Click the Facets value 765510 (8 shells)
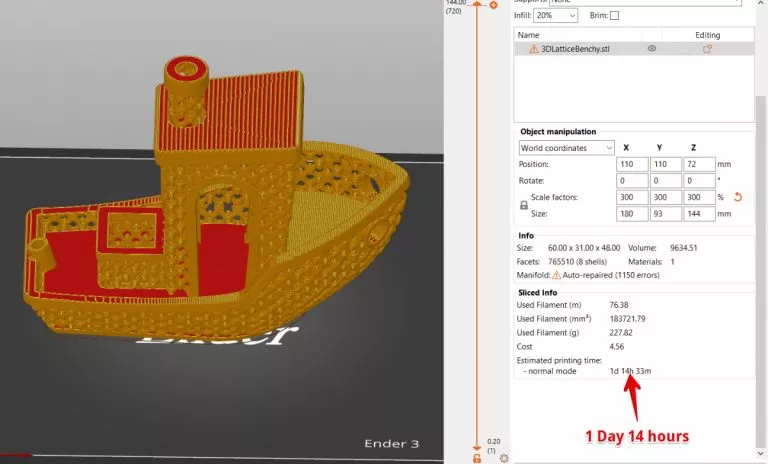 (577, 262)
